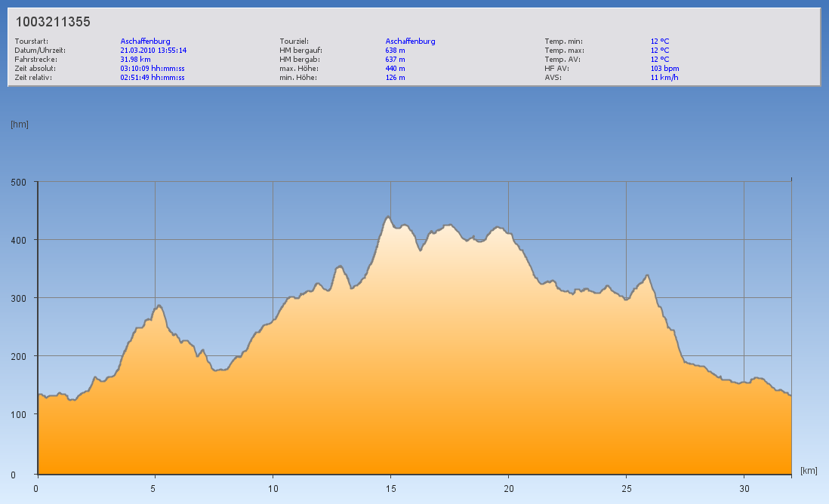Select the min. Höhe value 126 m

click(x=395, y=78)
